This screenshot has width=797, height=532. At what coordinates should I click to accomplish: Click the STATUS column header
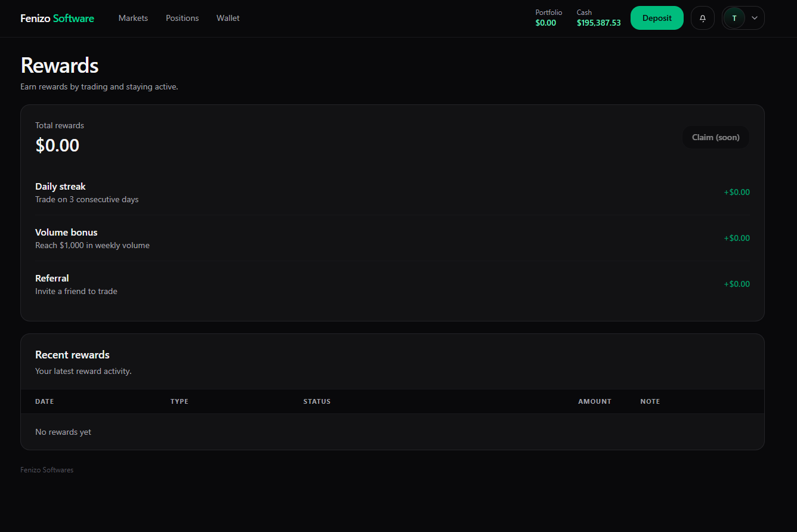tap(317, 401)
